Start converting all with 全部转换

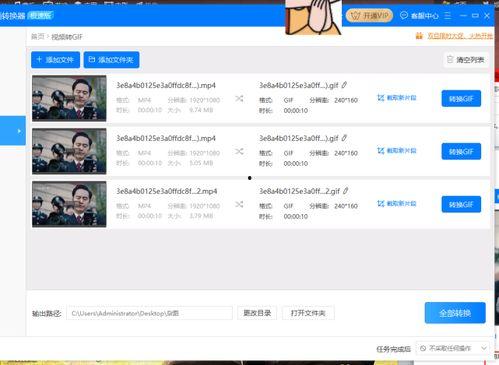coord(455,313)
